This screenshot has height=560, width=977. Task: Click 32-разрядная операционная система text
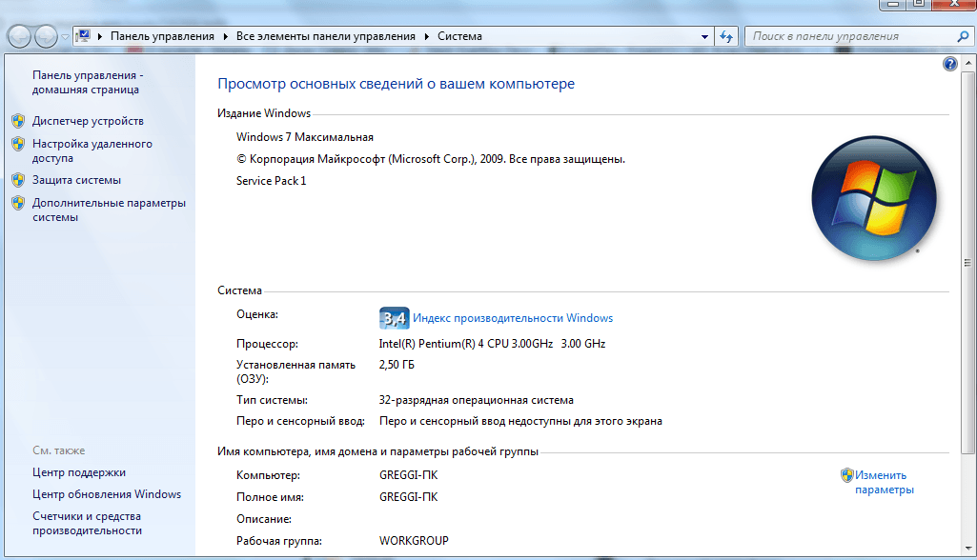(476, 400)
